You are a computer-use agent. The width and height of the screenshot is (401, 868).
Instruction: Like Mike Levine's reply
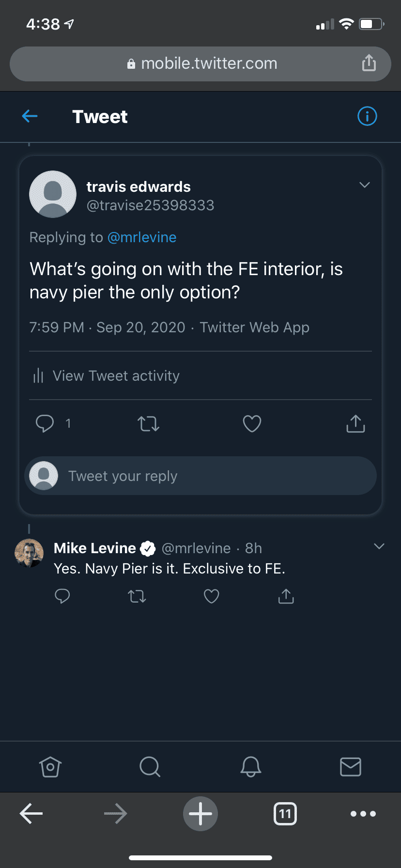click(x=211, y=596)
